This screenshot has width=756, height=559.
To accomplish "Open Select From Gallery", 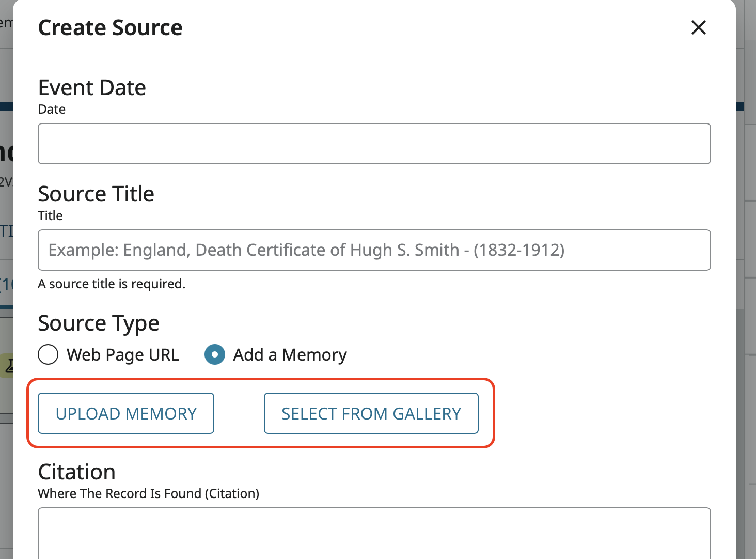I will pyautogui.click(x=371, y=413).
